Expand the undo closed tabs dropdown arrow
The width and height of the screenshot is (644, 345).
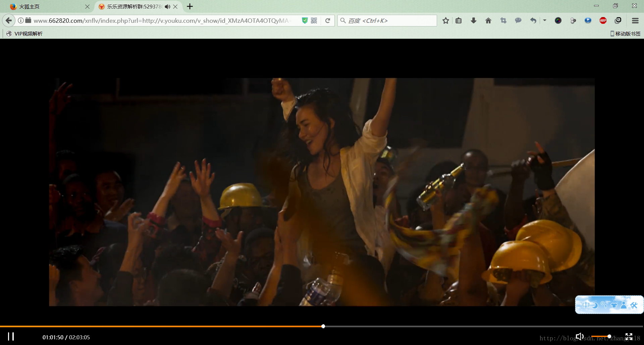545,20
